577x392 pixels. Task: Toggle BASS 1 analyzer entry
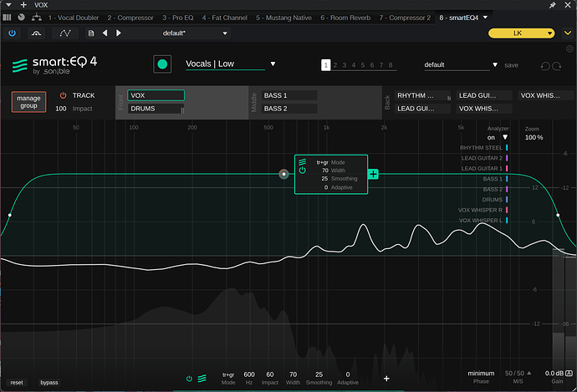495,179
